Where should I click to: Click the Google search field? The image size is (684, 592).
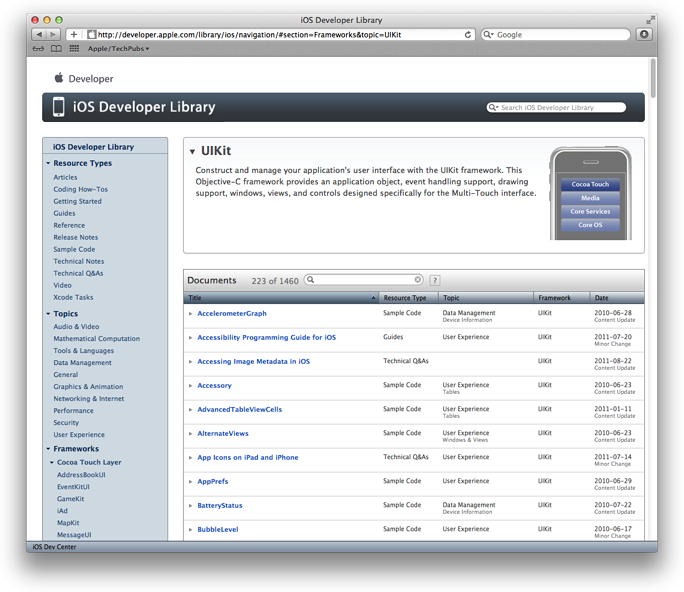point(555,34)
